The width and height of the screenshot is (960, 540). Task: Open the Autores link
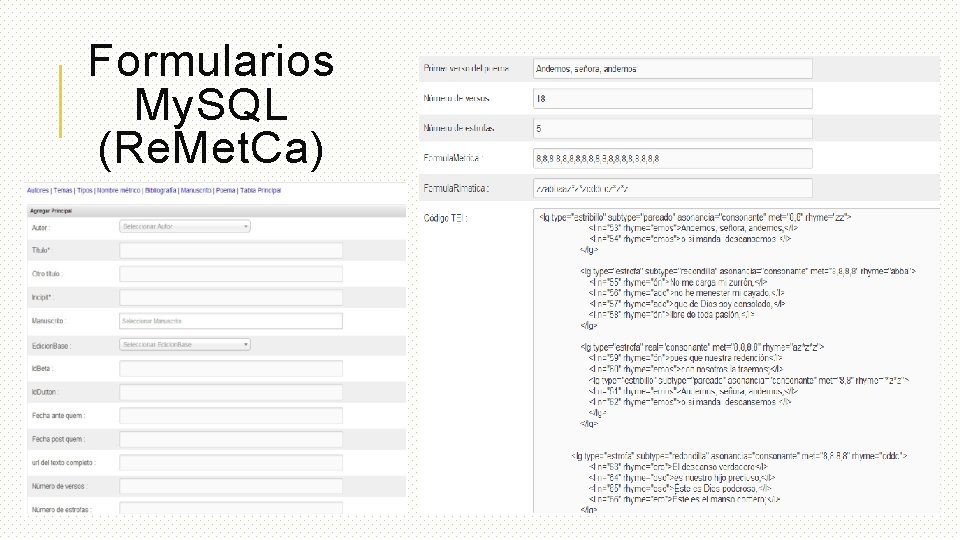(x=37, y=190)
